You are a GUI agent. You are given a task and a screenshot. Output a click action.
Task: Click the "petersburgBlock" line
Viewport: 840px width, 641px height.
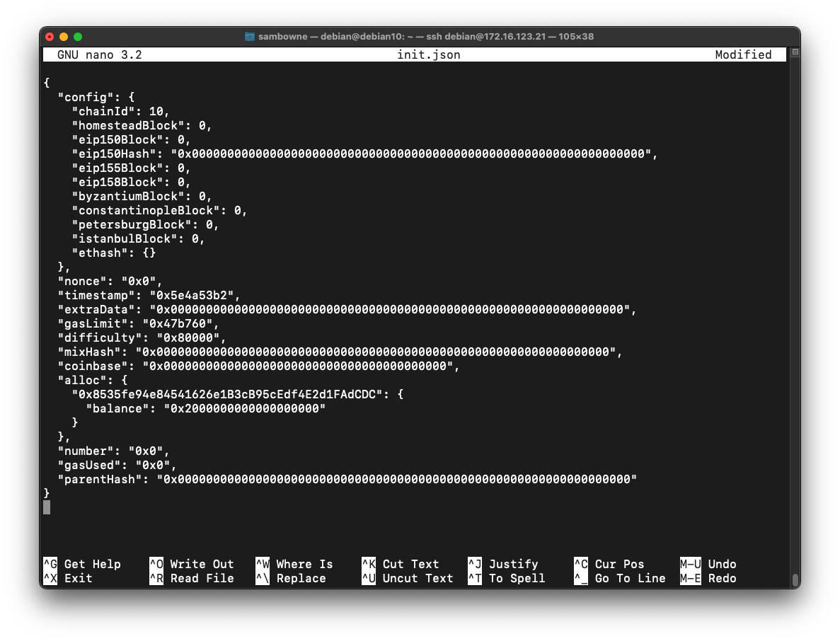coord(145,225)
